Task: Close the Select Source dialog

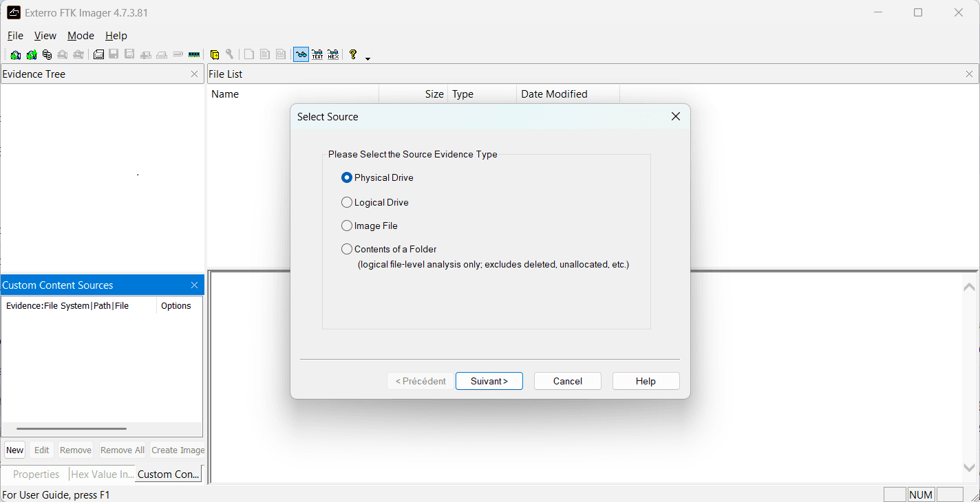Action: 676,116
